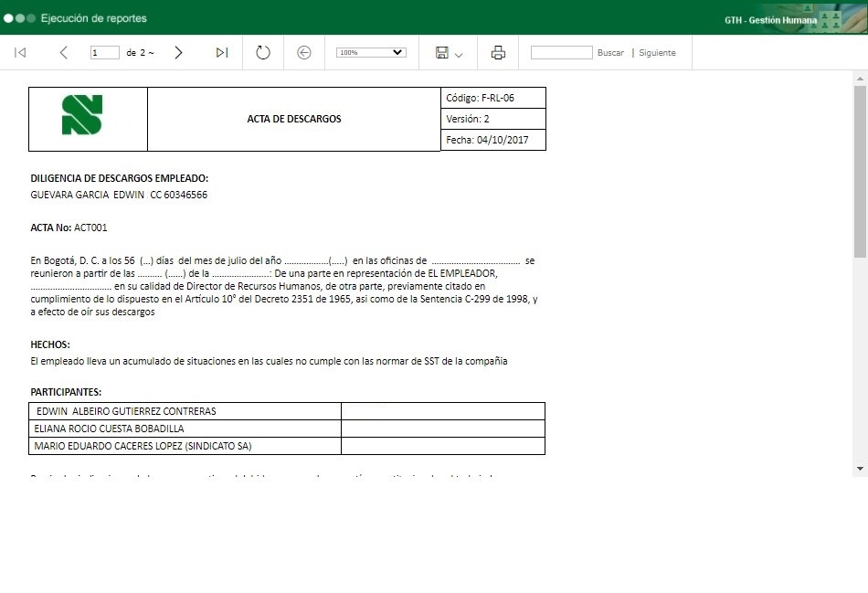Click the search text box
Viewport: 868px width, 593px height.
click(561, 53)
